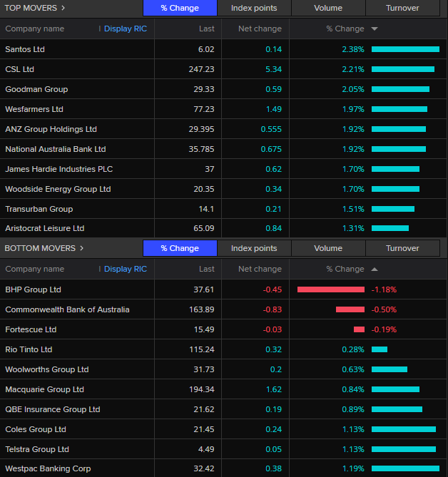Sort Bottom Movers by % Change header
448x477 pixels.
[345, 269]
